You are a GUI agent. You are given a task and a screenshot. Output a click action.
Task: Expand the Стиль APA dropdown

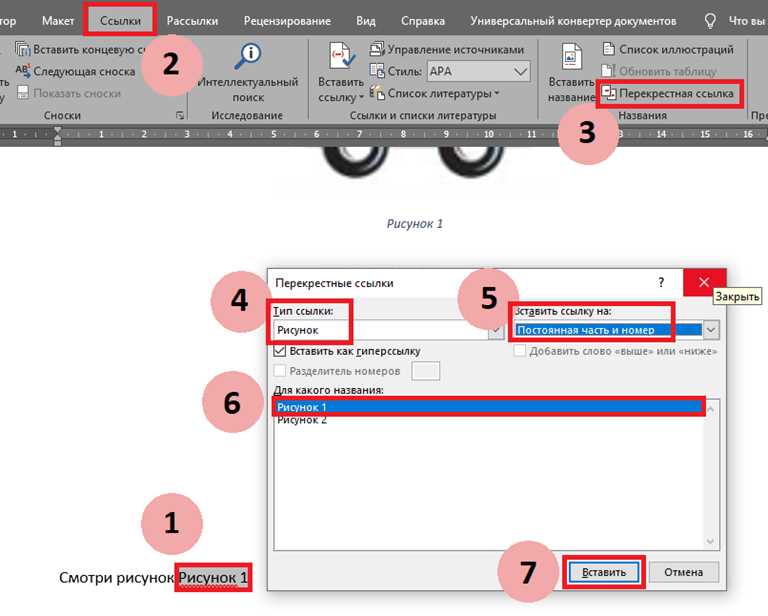(x=521, y=71)
